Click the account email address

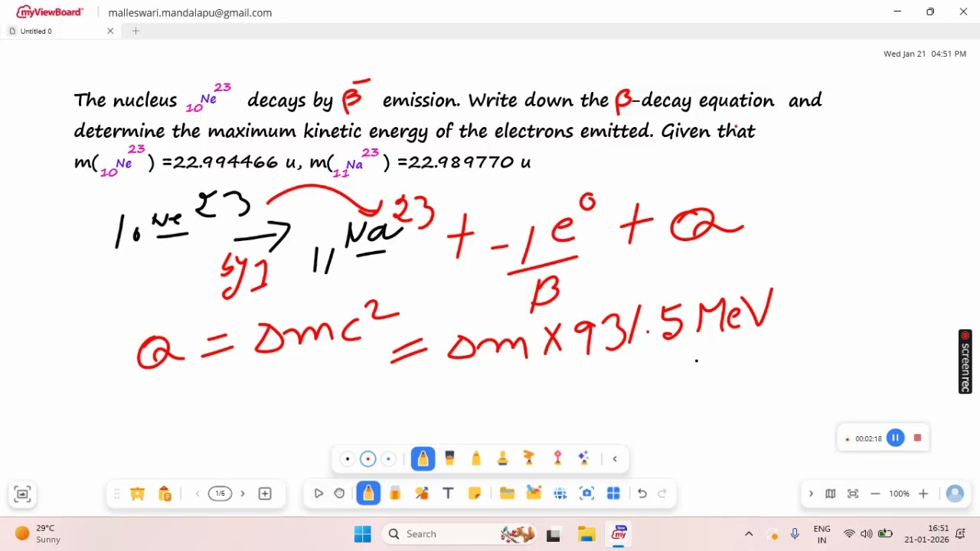[190, 12]
